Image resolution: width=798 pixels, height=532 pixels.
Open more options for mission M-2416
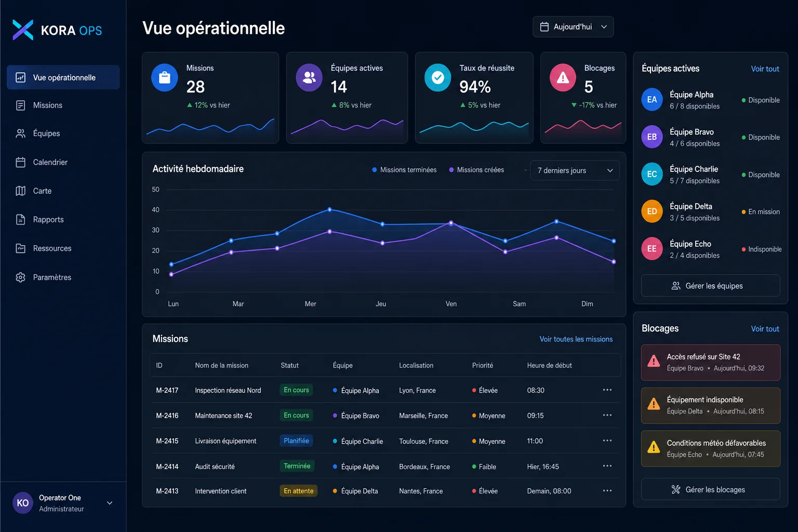(x=607, y=415)
